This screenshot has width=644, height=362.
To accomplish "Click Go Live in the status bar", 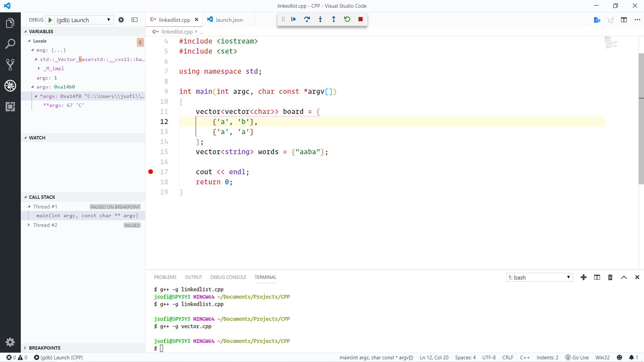I will coord(577,358).
